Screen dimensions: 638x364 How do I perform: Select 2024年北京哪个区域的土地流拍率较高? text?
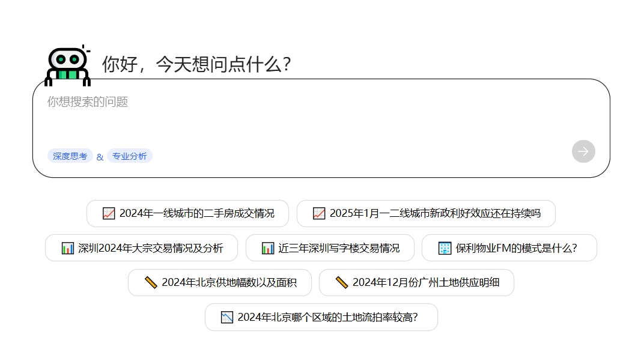[x=327, y=317]
